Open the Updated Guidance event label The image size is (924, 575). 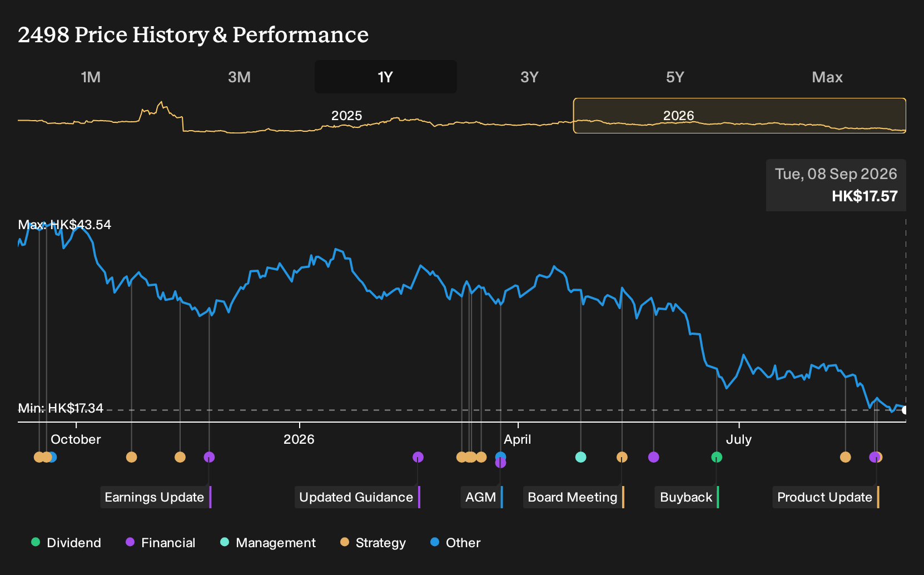(357, 497)
